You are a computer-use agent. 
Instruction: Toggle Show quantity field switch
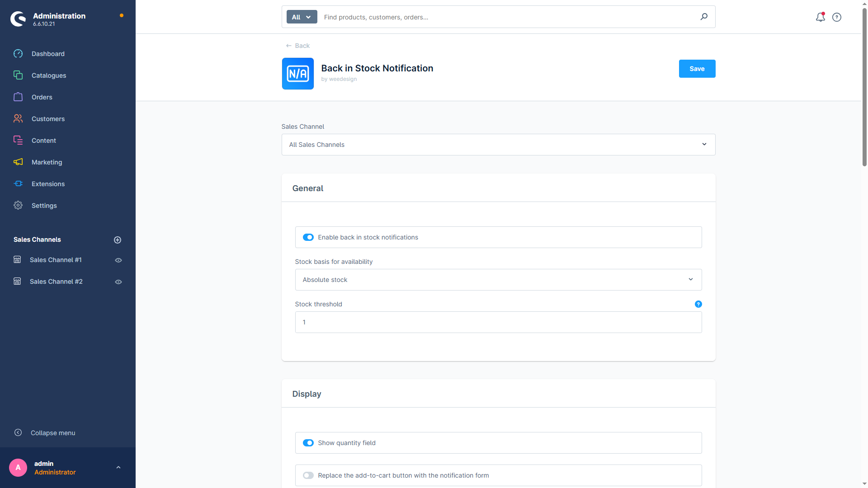(308, 443)
